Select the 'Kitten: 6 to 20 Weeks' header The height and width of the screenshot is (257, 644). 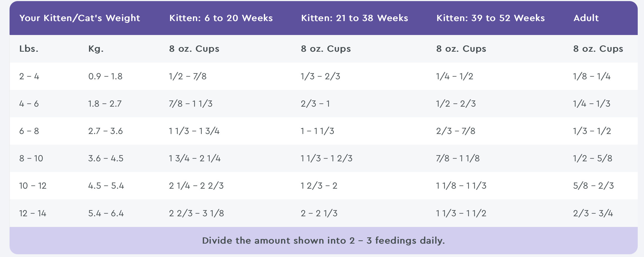coord(221,18)
